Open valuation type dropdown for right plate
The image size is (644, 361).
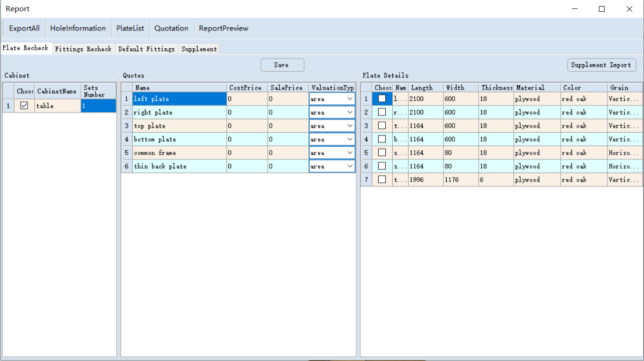click(350, 113)
